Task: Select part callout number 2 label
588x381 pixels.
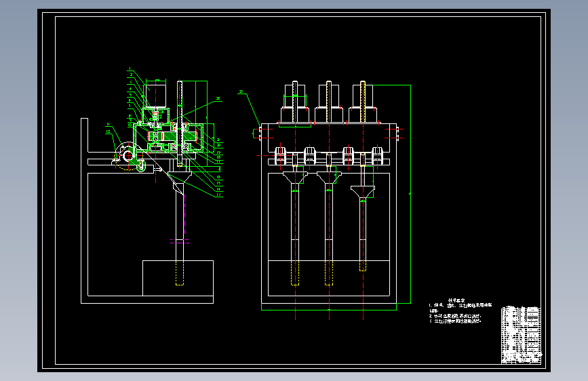Action: tap(132, 75)
